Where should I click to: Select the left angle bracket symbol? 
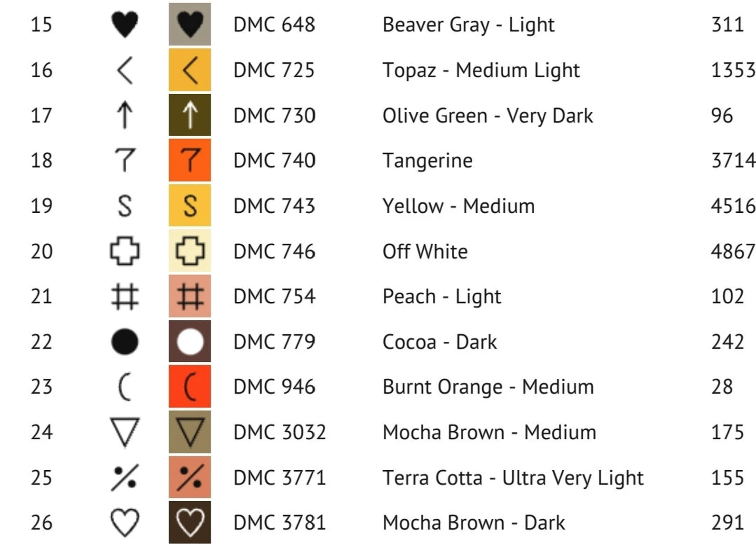(x=125, y=70)
